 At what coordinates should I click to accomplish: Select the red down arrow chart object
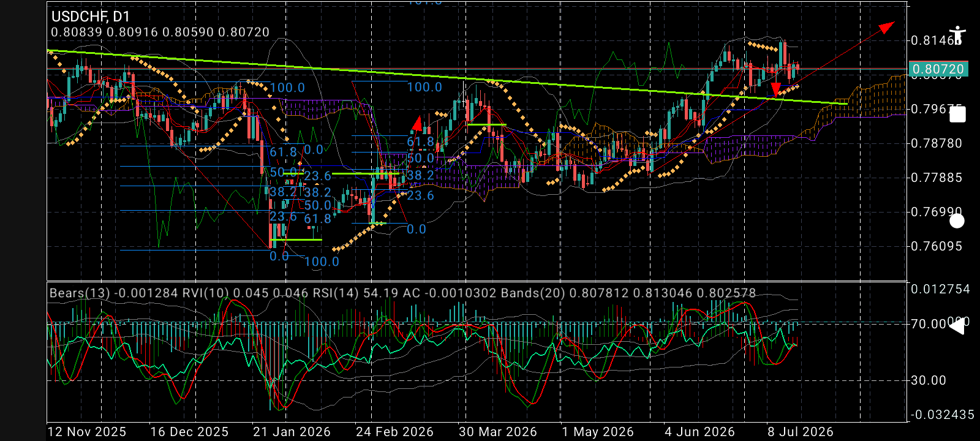tap(775, 89)
